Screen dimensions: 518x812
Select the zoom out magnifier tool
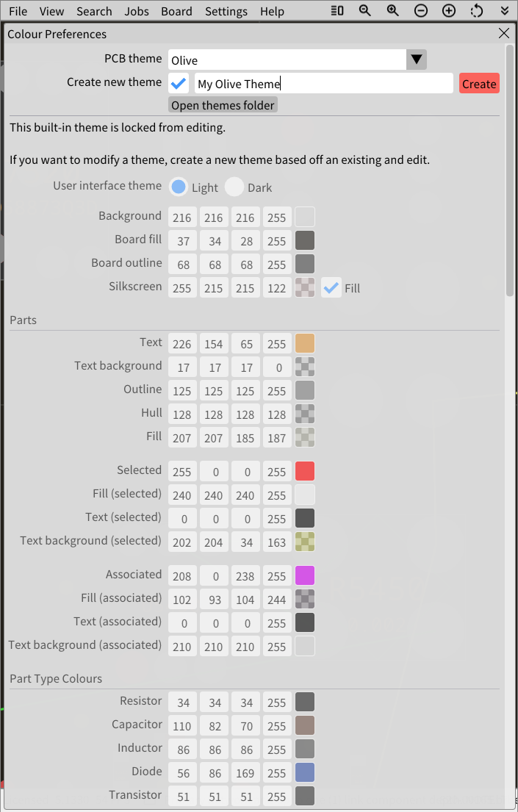point(365,10)
